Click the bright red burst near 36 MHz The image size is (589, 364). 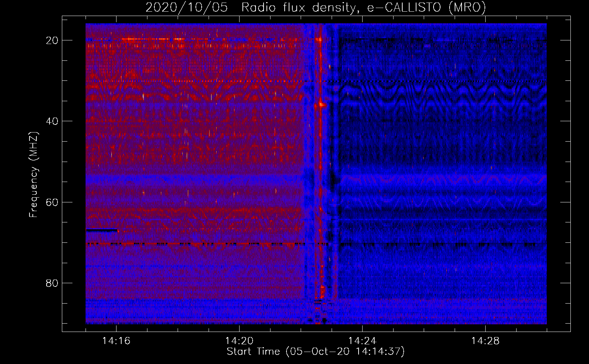point(322,105)
